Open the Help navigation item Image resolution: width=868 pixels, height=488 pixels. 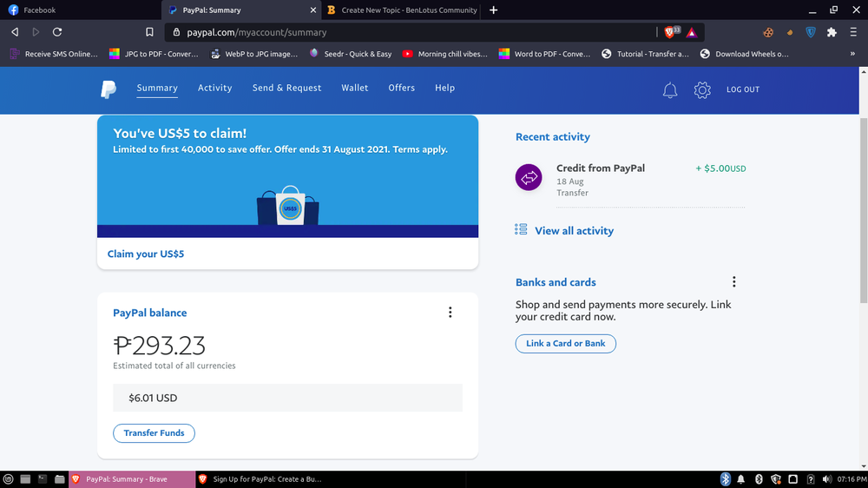tap(444, 88)
